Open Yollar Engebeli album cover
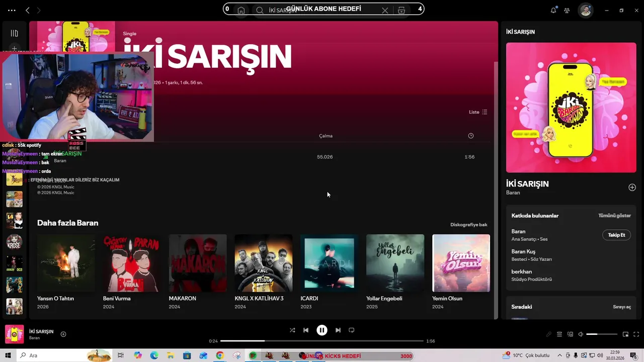 [x=395, y=263]
